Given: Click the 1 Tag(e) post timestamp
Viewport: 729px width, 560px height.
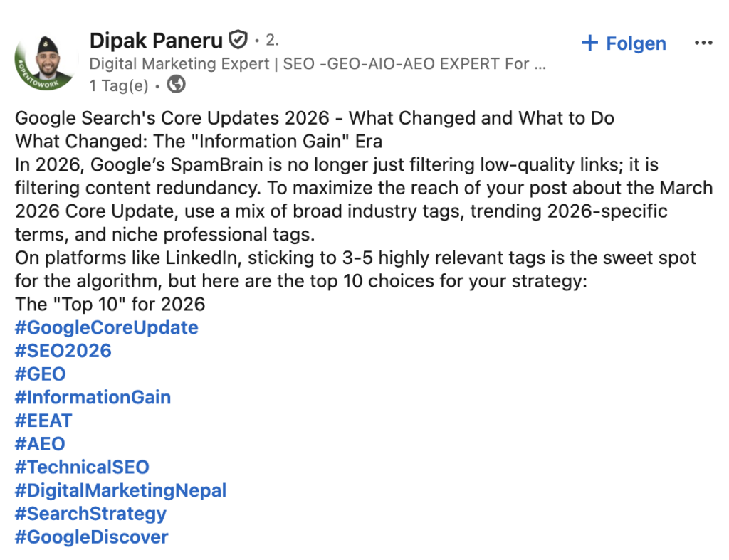Looking at the screenshot, I should [x=119, y=86].
